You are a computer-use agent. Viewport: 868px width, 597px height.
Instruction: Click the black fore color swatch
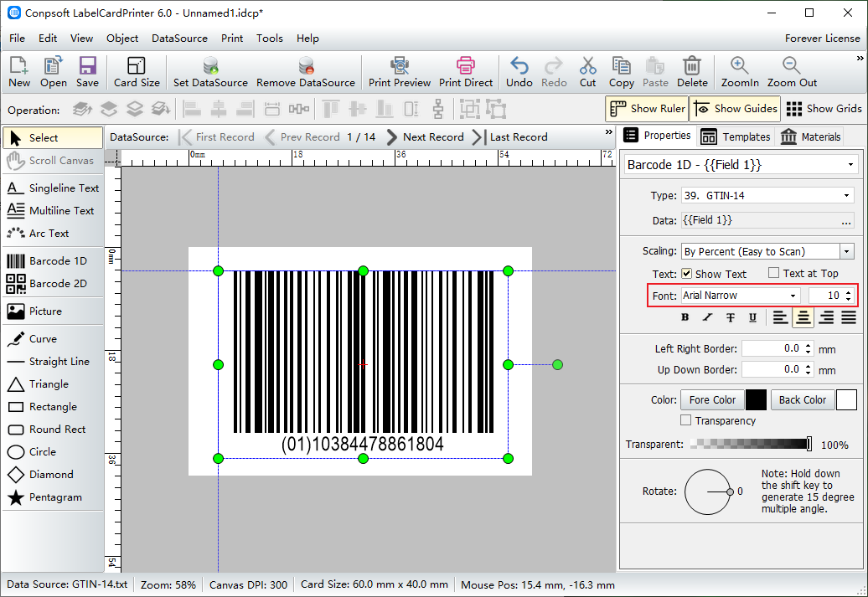tap(757, 399)
